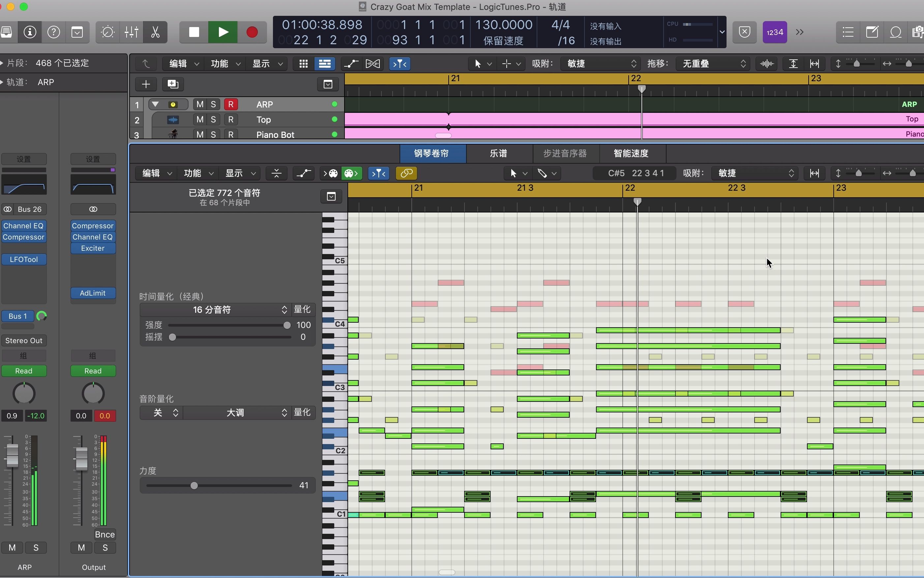Disable record-enable on the ARP track
This screenshot has height=578, width=924.
coord(231,104)
